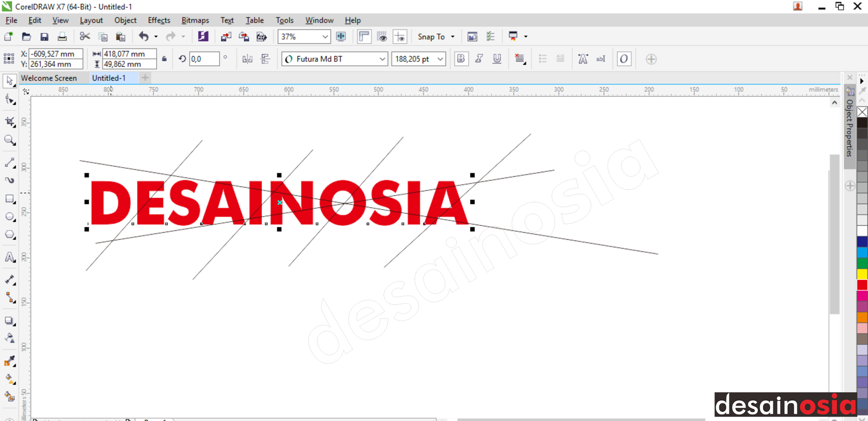The width and height of the screenshot is (868, 421).
Task: Cut the selection with the scissors icon
Action: tap(85, 36)
